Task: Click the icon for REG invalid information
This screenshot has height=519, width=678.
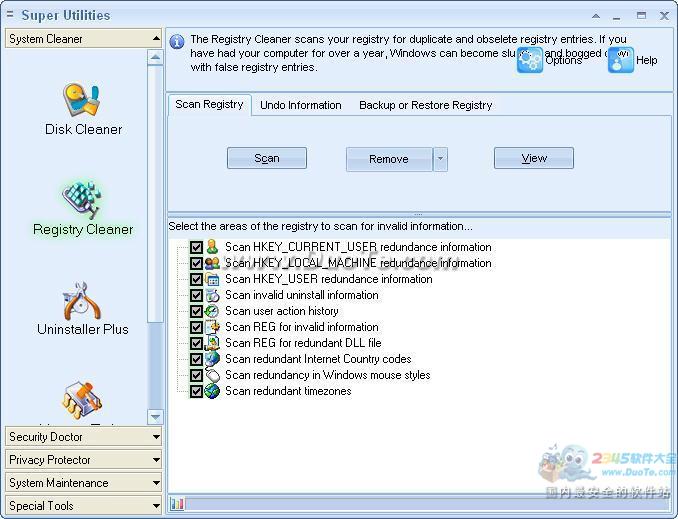Action: coord(212,327)
